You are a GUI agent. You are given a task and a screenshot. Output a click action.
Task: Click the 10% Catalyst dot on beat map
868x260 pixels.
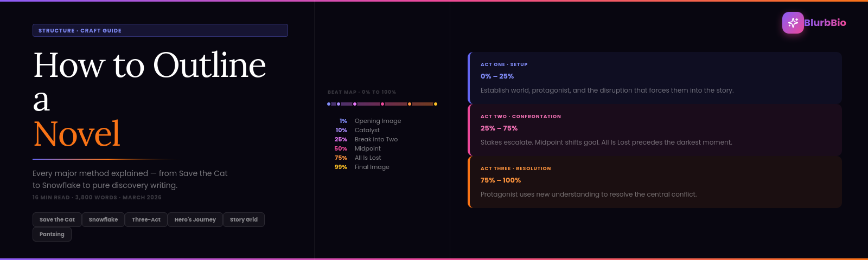pyautogui.click(x=339, y=104)
